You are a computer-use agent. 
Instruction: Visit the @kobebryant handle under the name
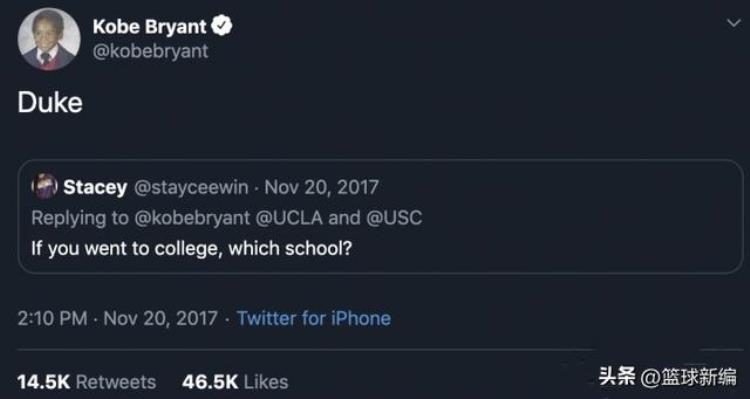(150, 51)
